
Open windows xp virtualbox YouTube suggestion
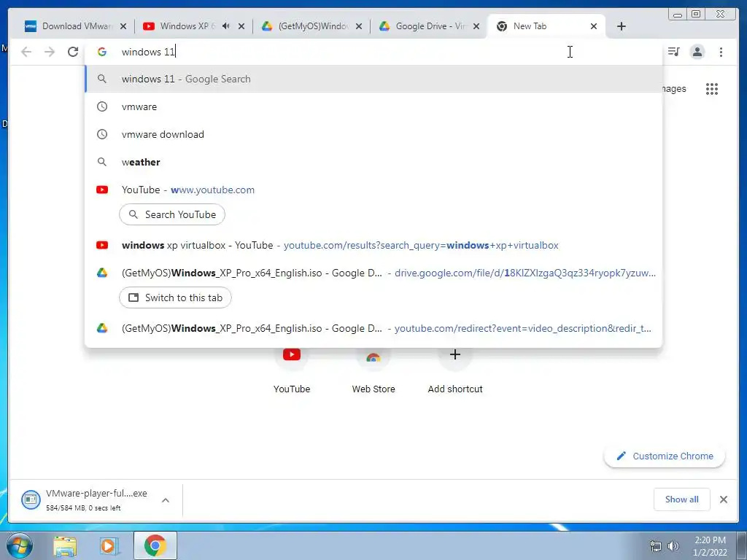click(x=374, y=245)
